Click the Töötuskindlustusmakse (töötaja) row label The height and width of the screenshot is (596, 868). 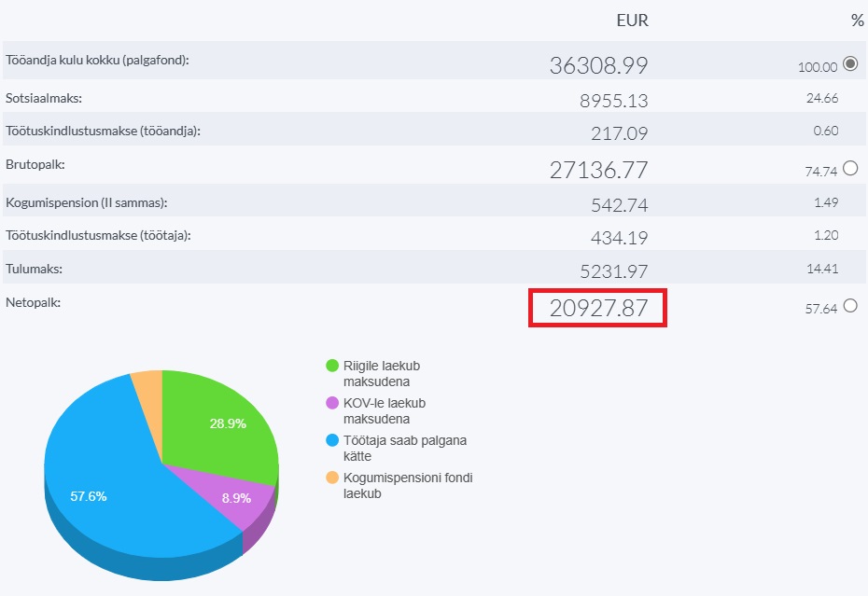click(98, 235)
